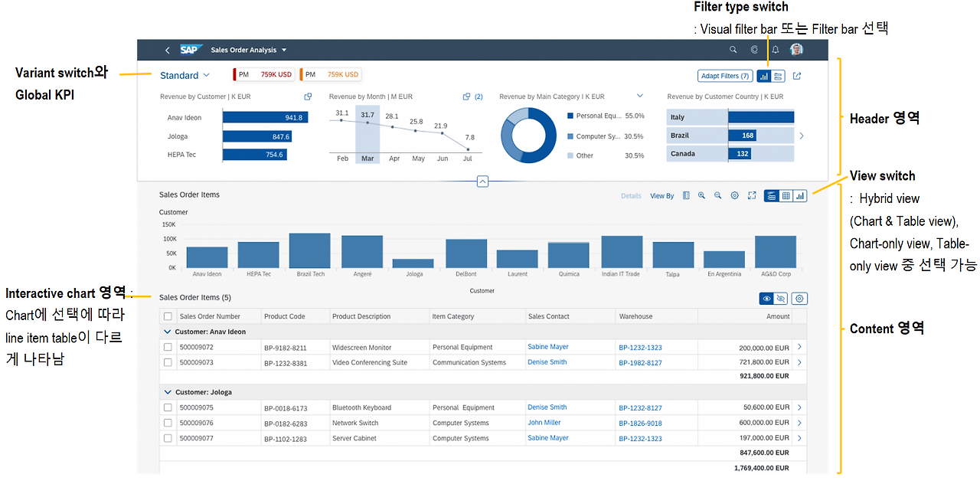Viewport: 980px width, 484px height.
Task: Click the Details button above the chart
Action: click(631, 196)
